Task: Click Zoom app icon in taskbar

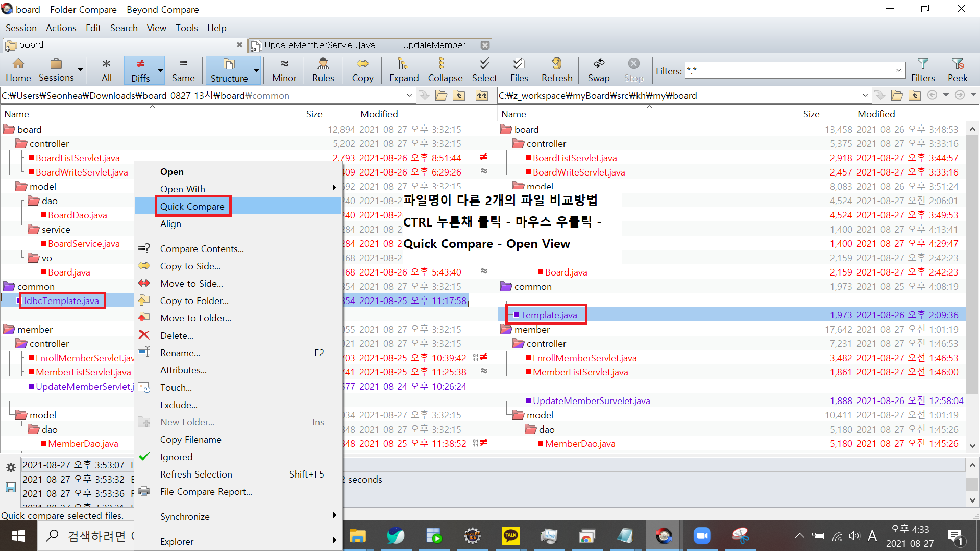Action: coord(702,536)
